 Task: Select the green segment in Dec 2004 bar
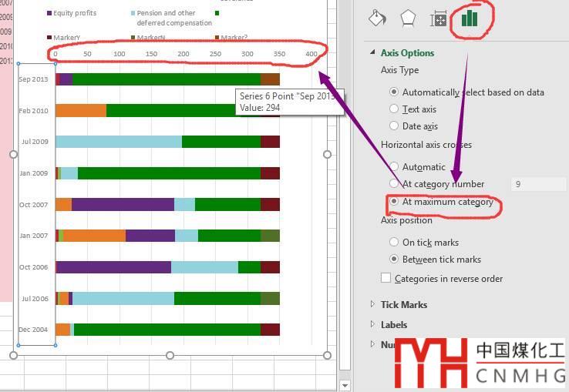pyautogui.click(x=167, y=330)
